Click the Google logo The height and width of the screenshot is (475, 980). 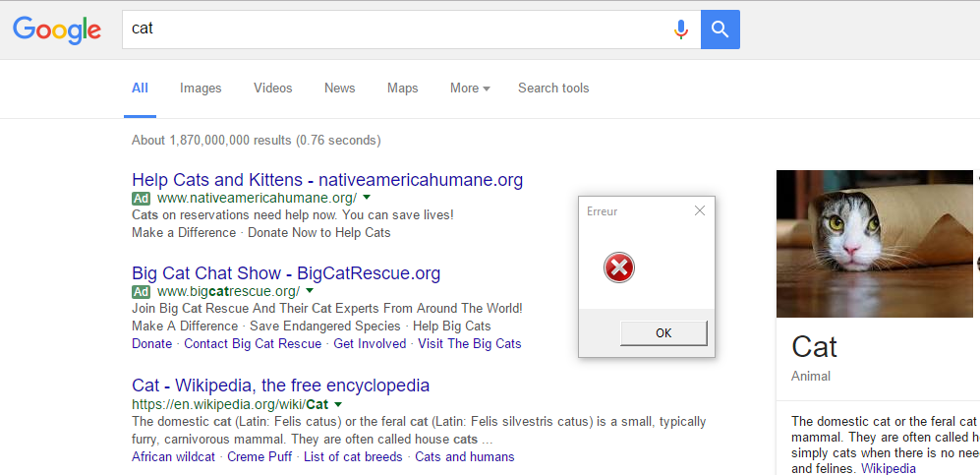coord(57,30)
